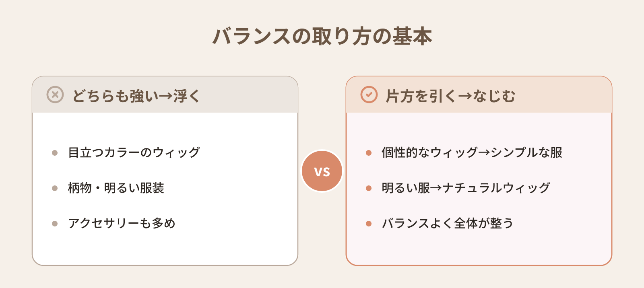Screen dimensions: 644x288
Task: Click the heading どちらも強い→浮く
Action: [136, 96]
